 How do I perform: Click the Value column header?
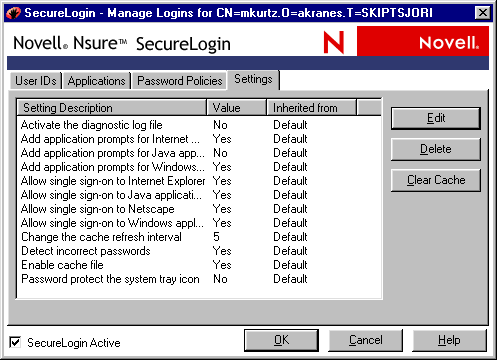pyautogui.click(x=237, y=108)
